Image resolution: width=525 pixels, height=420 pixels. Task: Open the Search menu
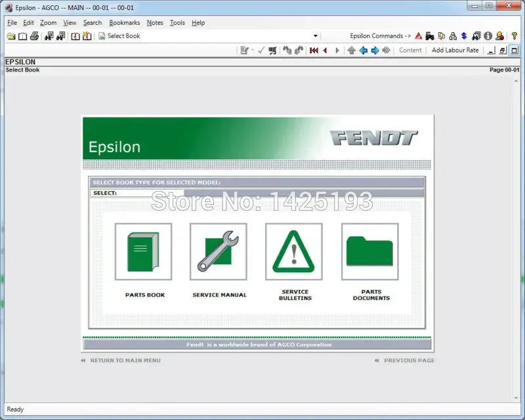pyautogui.click(x=93, y=23)
